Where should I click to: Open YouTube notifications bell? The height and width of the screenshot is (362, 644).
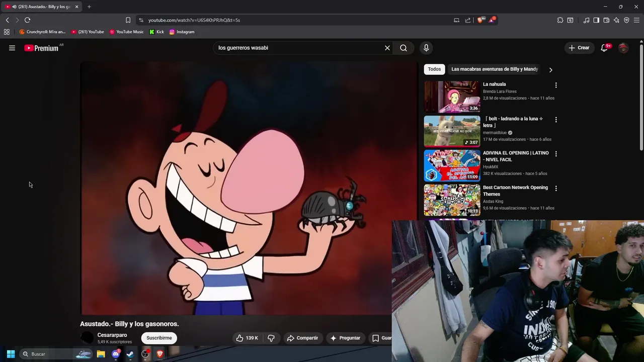[x=605, y=48]
